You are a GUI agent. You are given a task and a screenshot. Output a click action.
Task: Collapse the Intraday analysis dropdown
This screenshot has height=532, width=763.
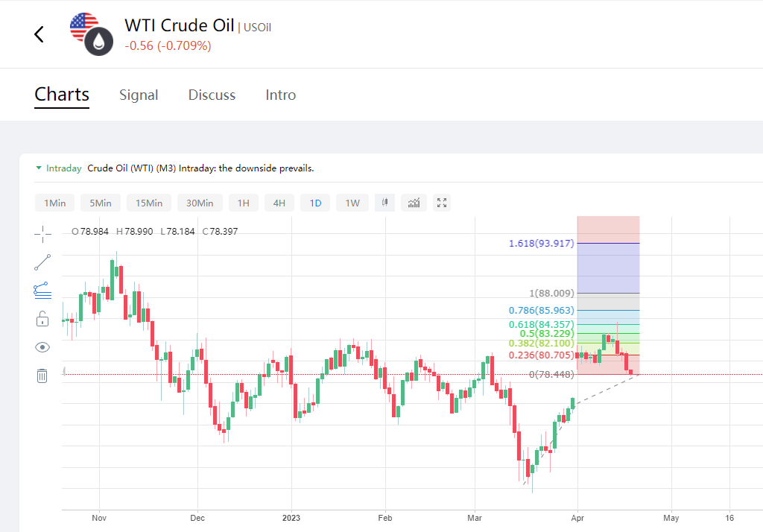click(39, 168)
